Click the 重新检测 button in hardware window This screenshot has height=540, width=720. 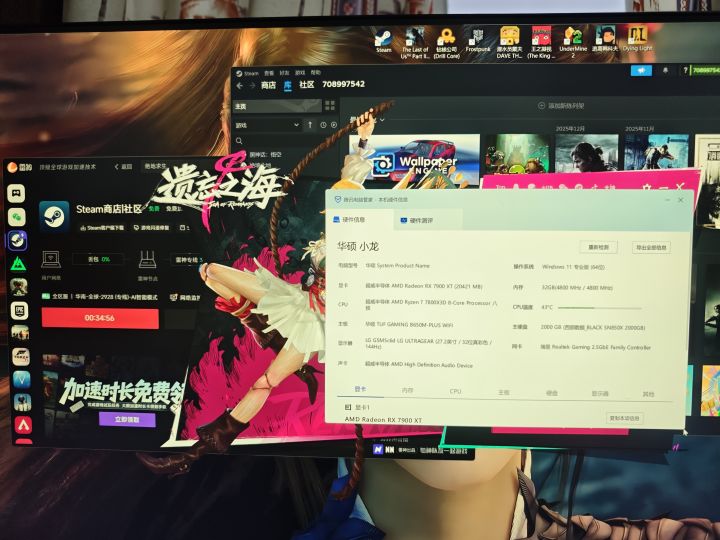click(x=598, y=247)
